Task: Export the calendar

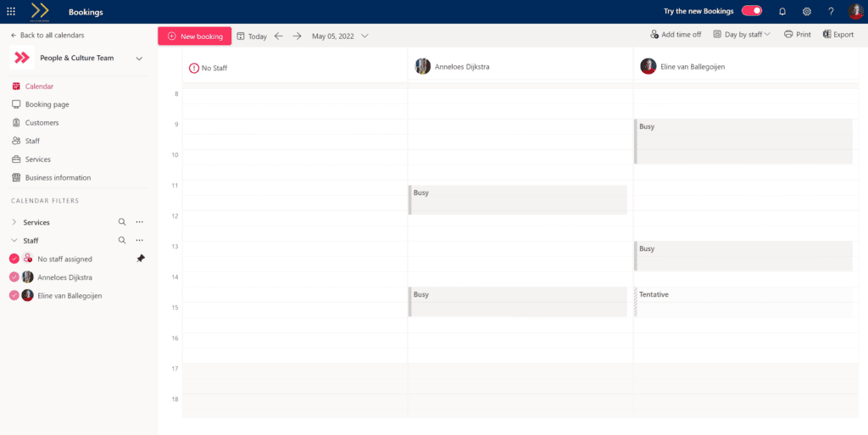Action: [x=838, y=34]
